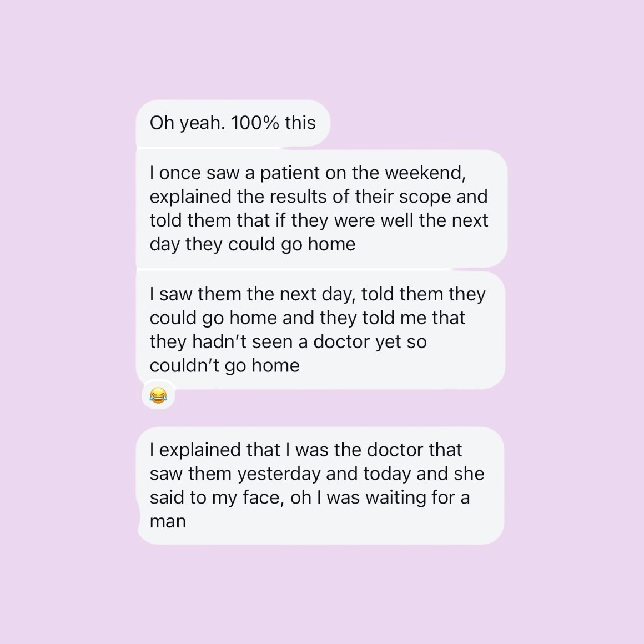Tap the line 'they hadn't seen a doctor yet so'
644x644 pixels.
(288, 342)
